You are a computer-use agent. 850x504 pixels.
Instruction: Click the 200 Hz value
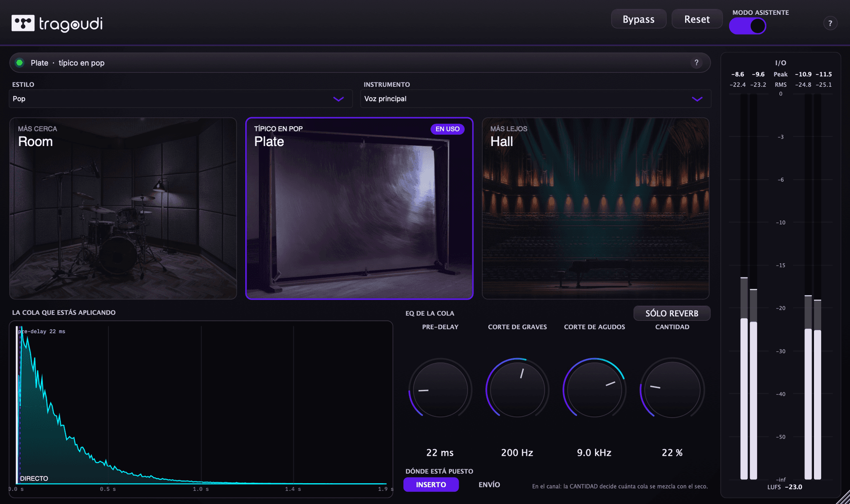coord(517,453)
